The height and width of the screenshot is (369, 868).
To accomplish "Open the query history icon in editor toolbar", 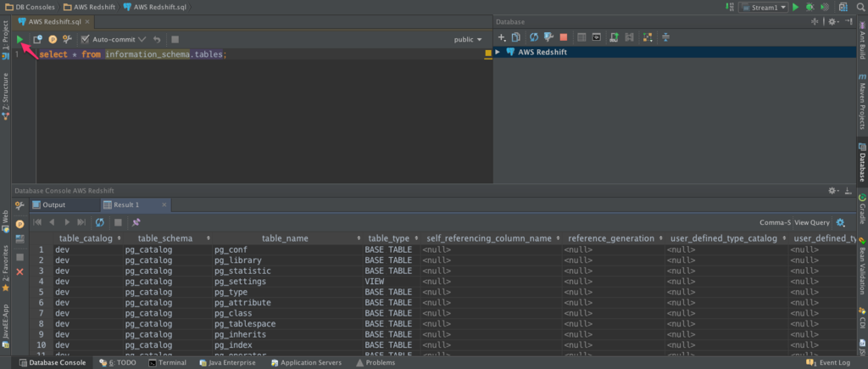I will tap(37, 39).
